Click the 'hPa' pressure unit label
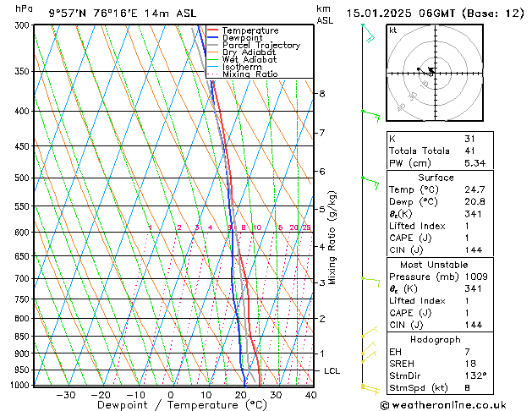The height and width of the screenshot is (411, 532). 24,8
